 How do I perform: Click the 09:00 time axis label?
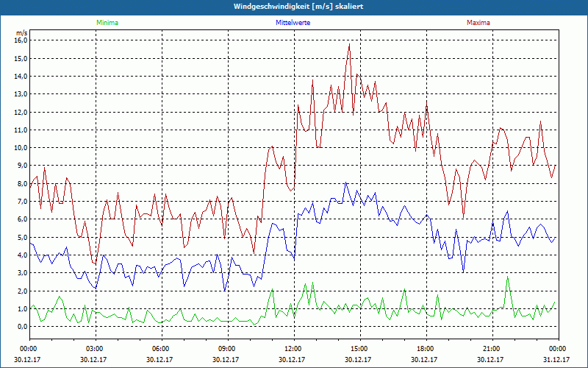pos(228,349)
